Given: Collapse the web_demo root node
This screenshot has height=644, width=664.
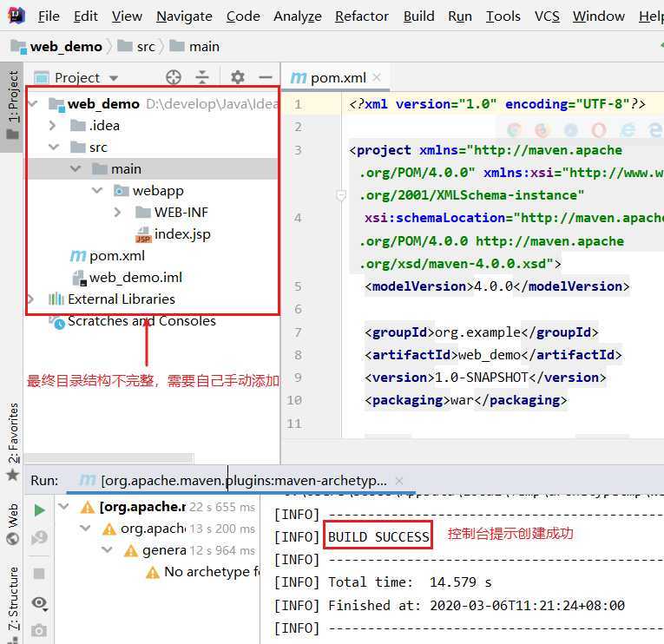Looking at the screenshot, I should [33, 103].
